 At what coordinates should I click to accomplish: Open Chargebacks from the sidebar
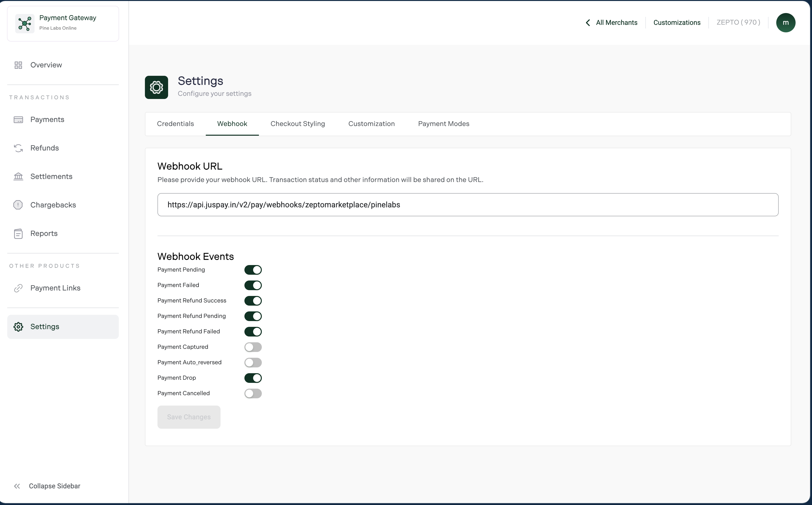pos(63,205)
